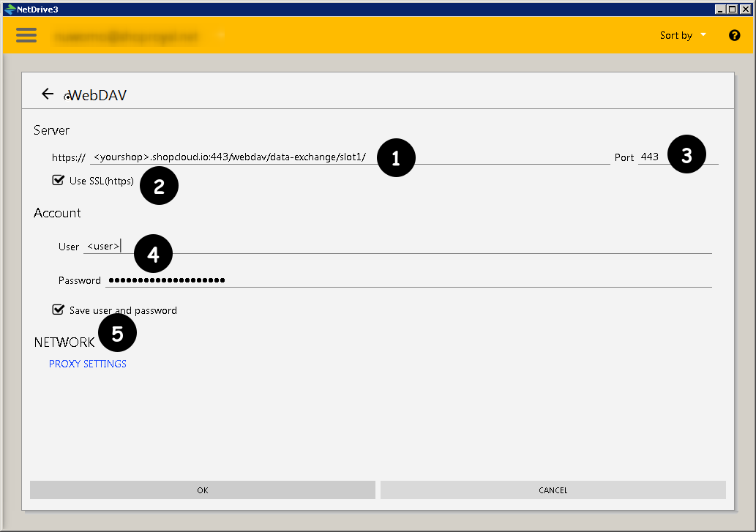Image resolution: width=756 pixels, height=532 pixels.
Task: Minimize the NetDrive3 window
Action: click(x=721, y=9)
